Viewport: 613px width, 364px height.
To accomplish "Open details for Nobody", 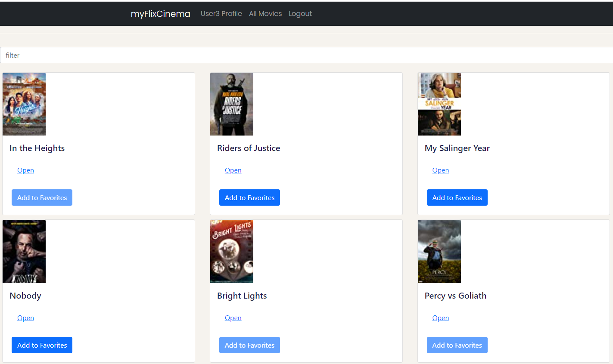I will pos(25,318).
